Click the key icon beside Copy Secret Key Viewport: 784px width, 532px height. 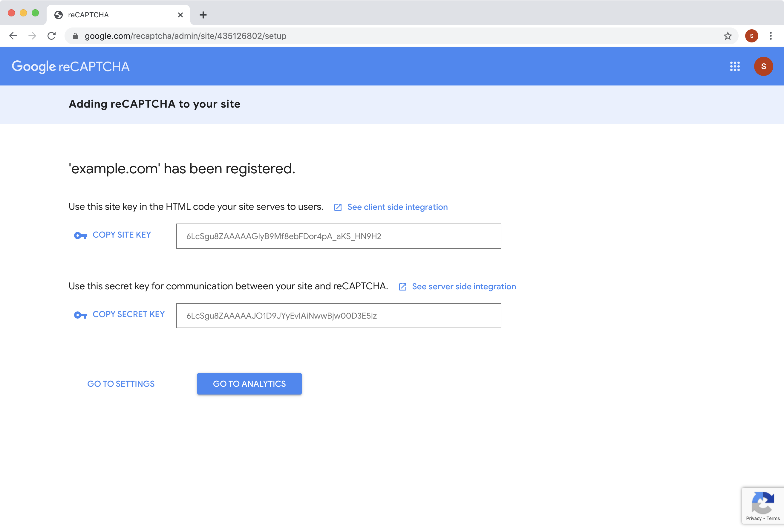click(x=81, y=315)
